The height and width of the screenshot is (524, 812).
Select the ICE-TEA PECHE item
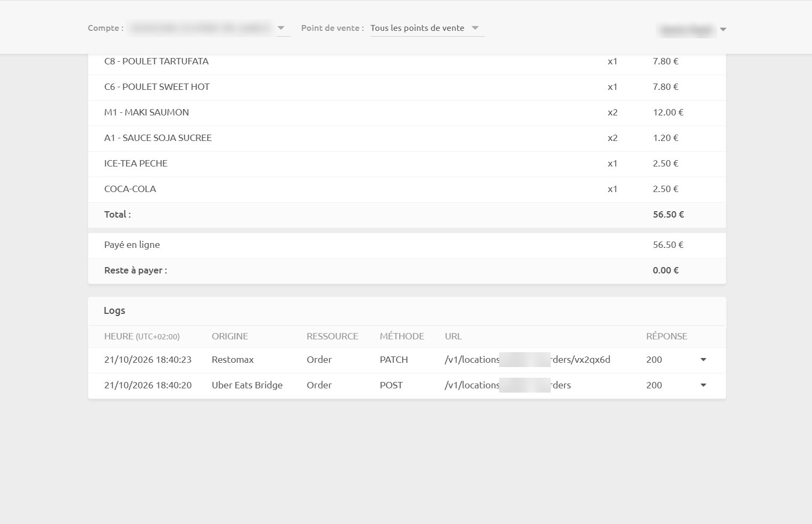(407, 164)
